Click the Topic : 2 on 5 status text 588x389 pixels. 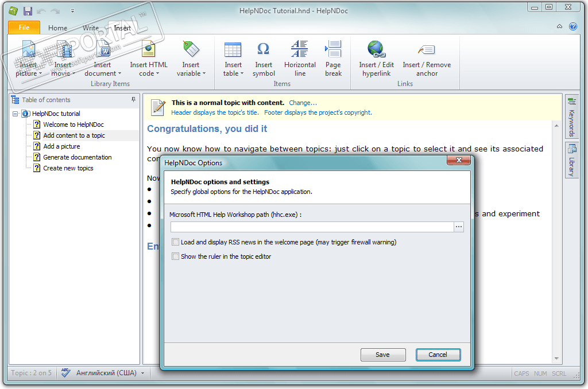(x=31, y=373)
